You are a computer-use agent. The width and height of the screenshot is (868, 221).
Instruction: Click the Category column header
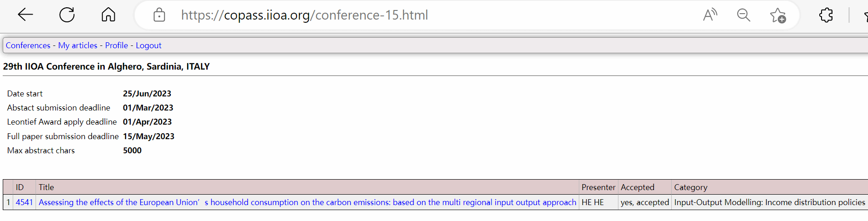pyautogui.click(x=690, y=187)
